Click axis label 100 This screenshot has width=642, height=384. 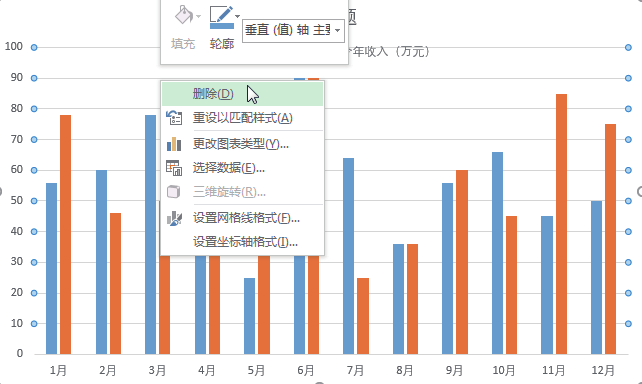click(x=14, y=46)
